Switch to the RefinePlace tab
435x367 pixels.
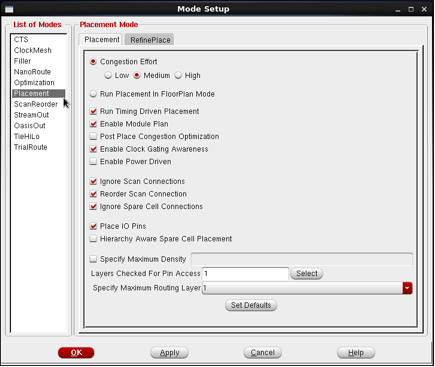pyautogui.click(x=150, y=40)
